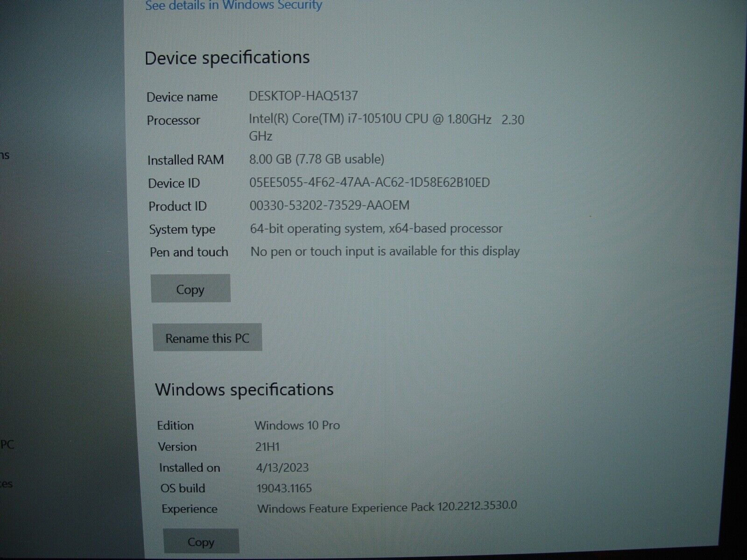Click Version label

(x=177, y=447)
